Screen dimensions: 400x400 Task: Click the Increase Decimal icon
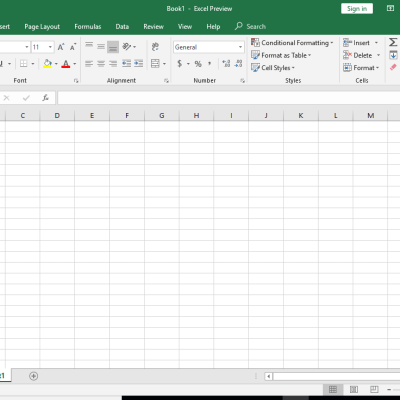pyautogui.click(x=226, y=63)
